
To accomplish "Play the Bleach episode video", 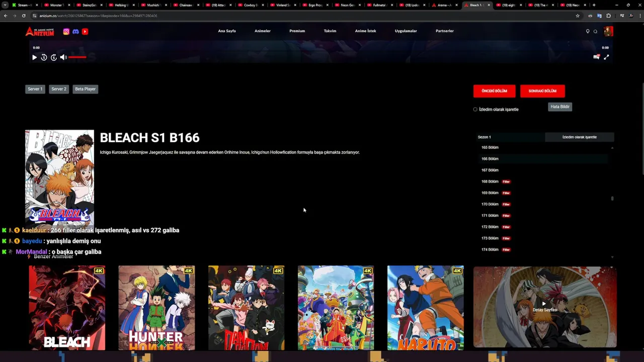I will (34, 57).
